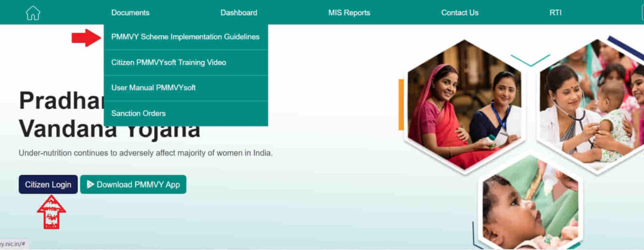Open Citizen PMMVYsoft Training Video

[186, 62]
